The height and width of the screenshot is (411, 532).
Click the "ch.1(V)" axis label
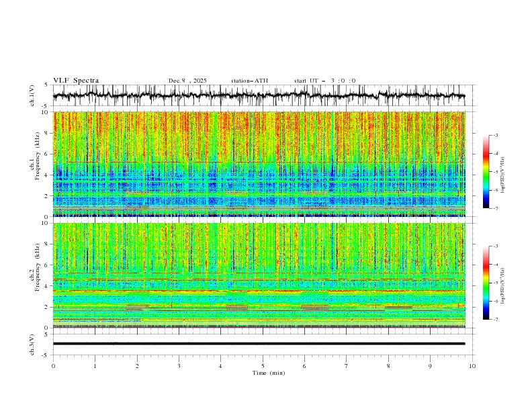pos(32,95)
